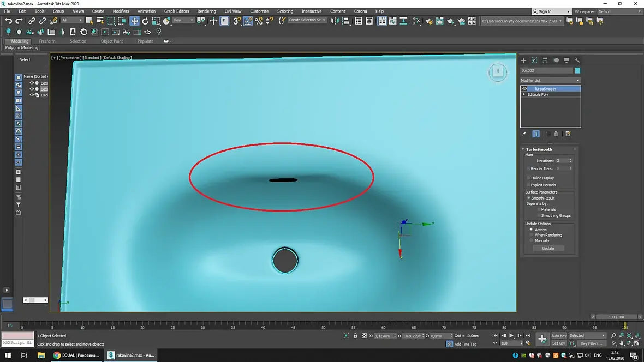This screenshot has height=362, width=644.
Task: Select the Move tool in main toolbar
Action: click(134, 21)
